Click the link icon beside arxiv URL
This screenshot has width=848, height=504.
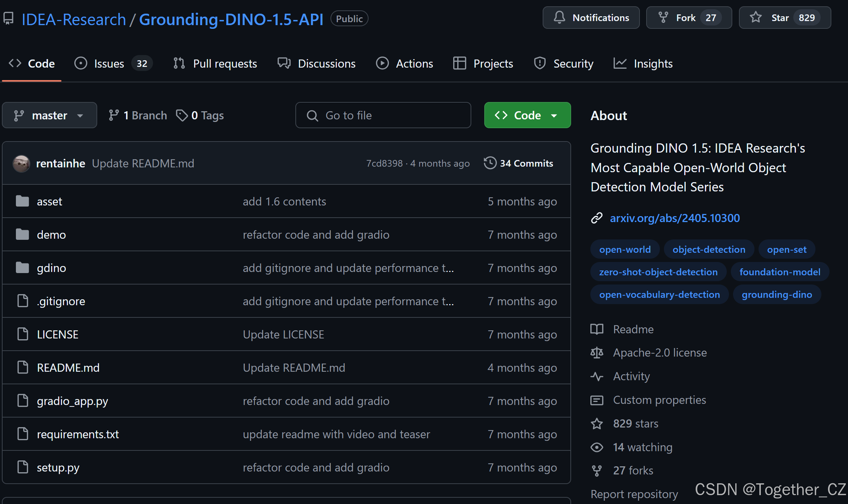click(x=597, y=218)
